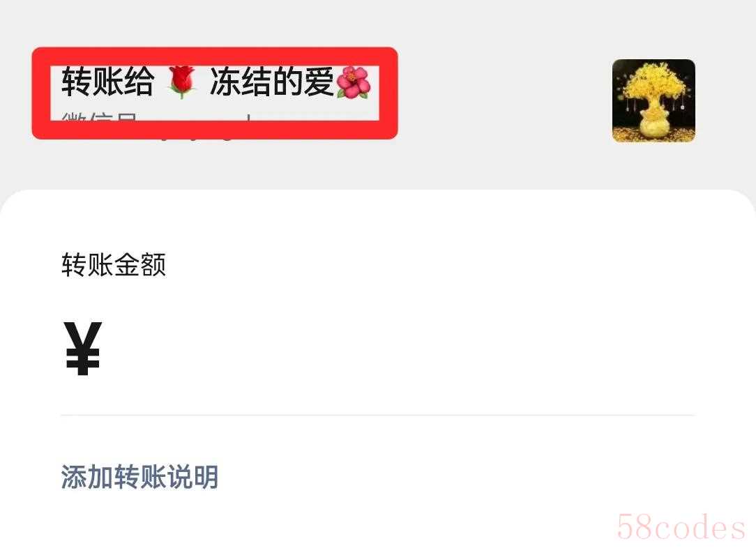Click the red rose emoji
This screenshot has width=756, height=548.
[182, 82]
